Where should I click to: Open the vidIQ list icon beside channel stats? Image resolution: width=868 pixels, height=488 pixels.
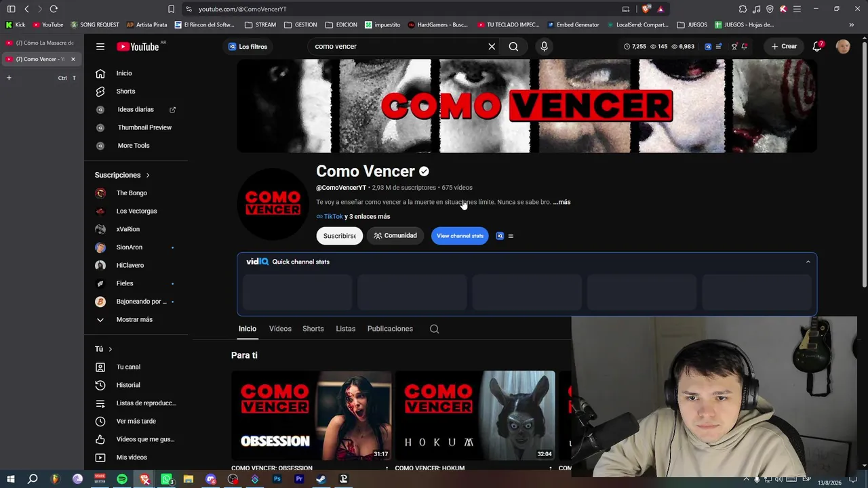(x=511, y=236)
